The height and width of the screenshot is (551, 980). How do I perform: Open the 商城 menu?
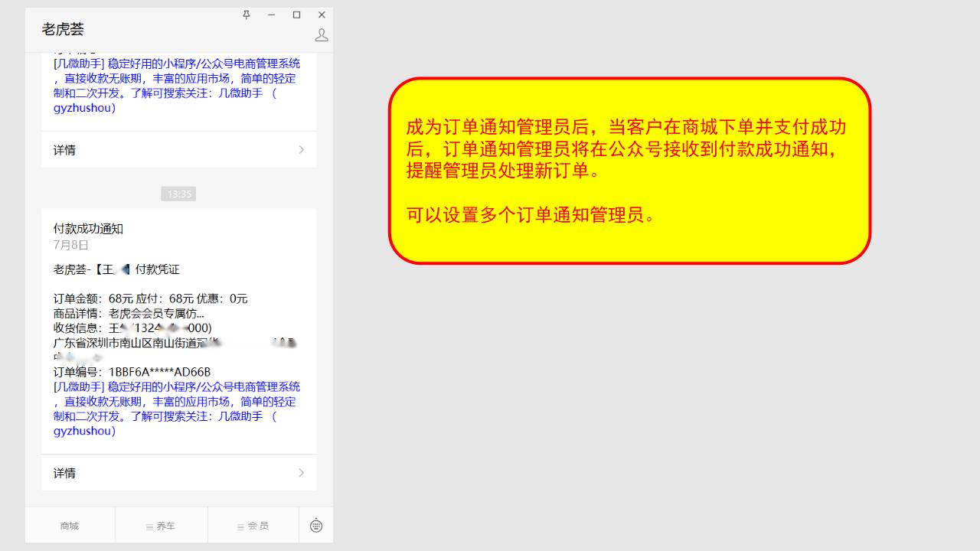pyautogui.click(x=70, y=526)
